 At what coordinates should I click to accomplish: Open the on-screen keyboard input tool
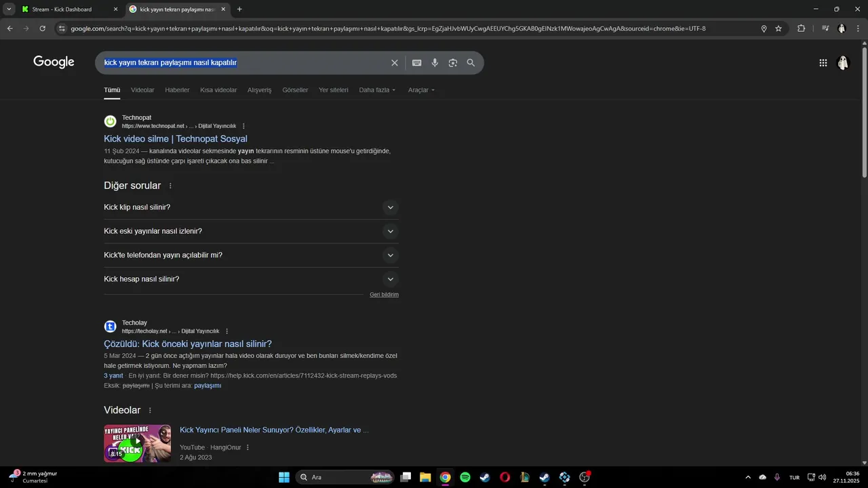point(417,63)
